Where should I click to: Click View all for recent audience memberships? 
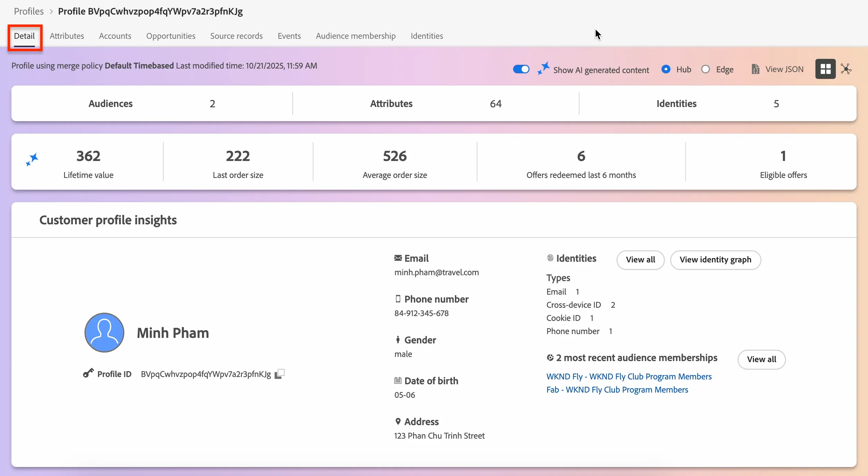[x=761, y=359]
